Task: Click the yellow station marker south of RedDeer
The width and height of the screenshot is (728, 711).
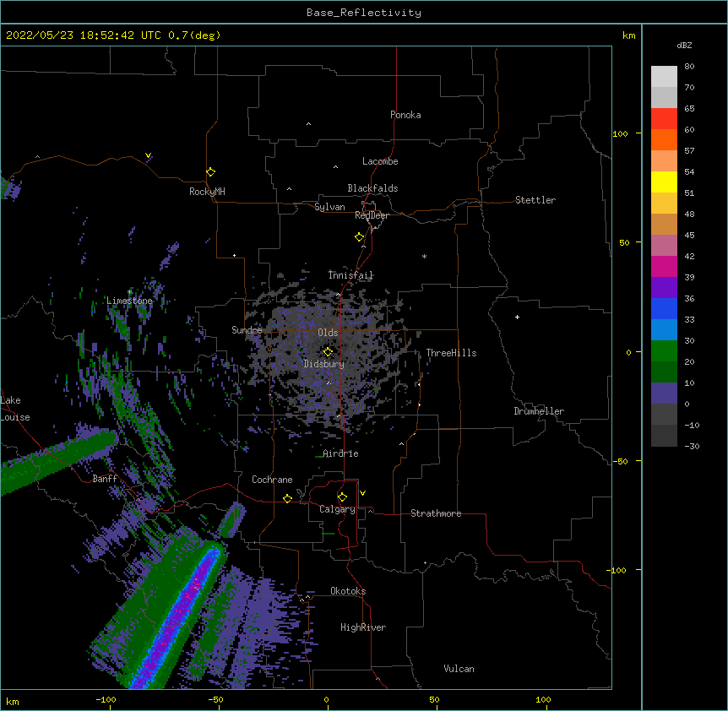Action: [360, 237]
